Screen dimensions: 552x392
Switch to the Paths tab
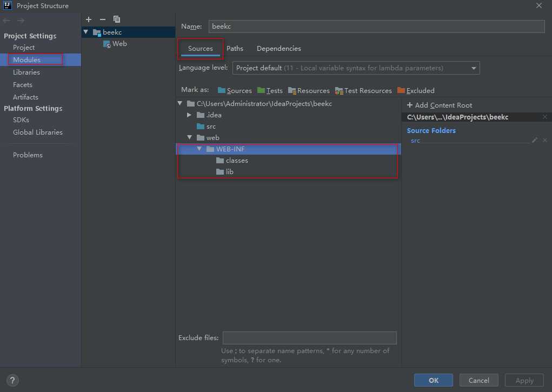(235, 49)
